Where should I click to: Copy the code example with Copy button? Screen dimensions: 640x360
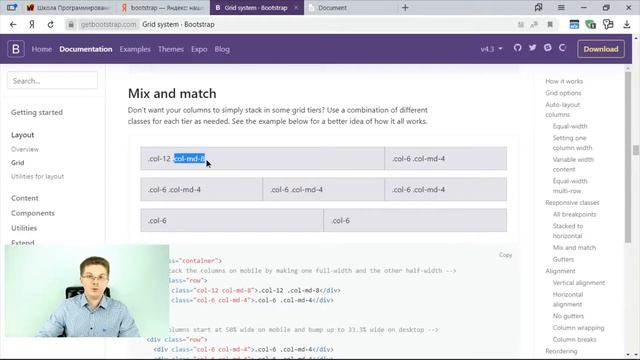505,255
